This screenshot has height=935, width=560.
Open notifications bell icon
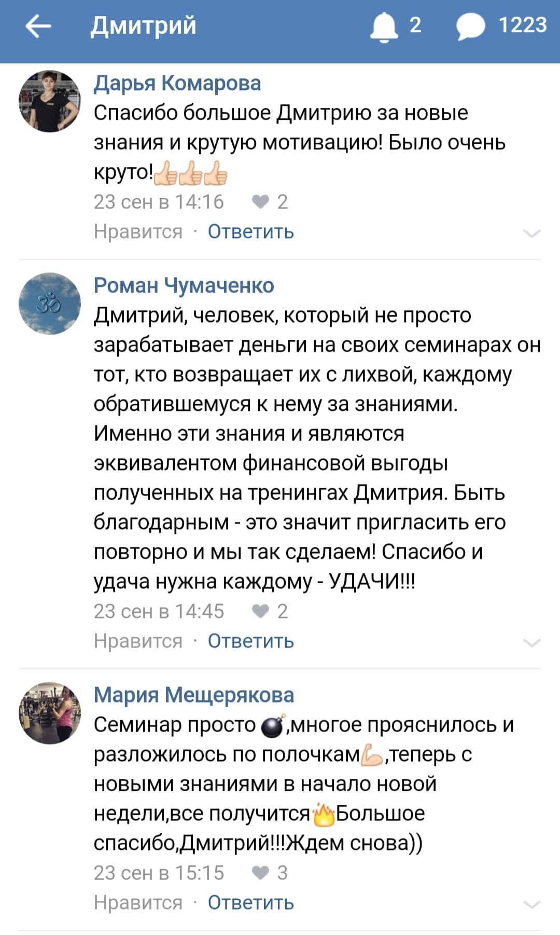pyautogui.click(x=384, y=26)
